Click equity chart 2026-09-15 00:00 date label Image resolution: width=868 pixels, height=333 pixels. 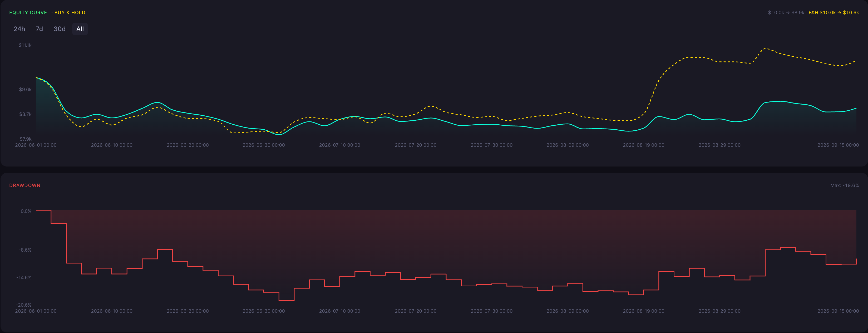click(x=838, y=145)
